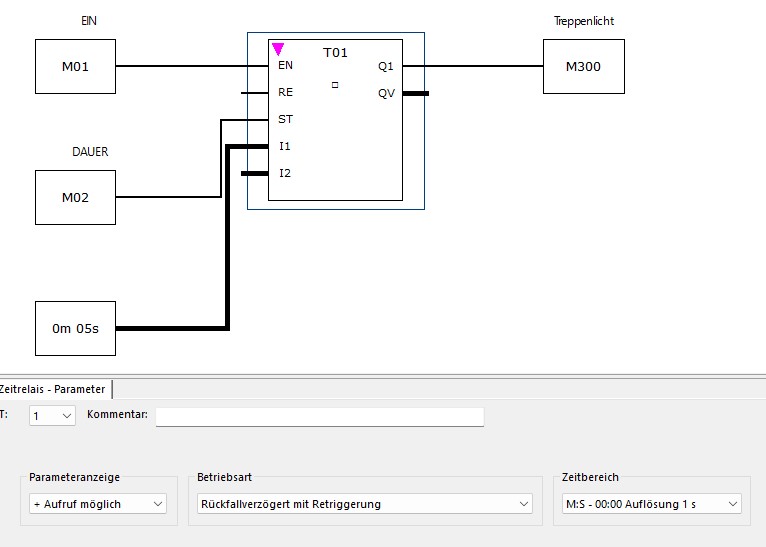Switch to the Zeitrelais - Parameter tab
The height and width of the screenshot is (547, 766).
(x=53, y=389)
